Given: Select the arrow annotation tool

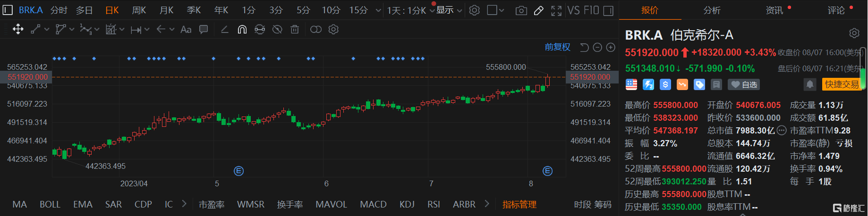Looking at the screenshot, I should coord(161,29).
